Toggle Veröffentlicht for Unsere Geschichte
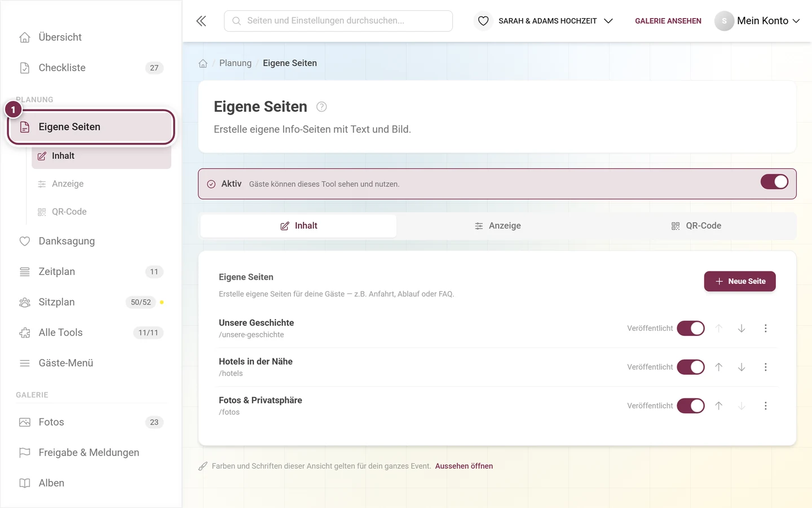The width and height of the screenshot is (812, 508). pos(691,329)
